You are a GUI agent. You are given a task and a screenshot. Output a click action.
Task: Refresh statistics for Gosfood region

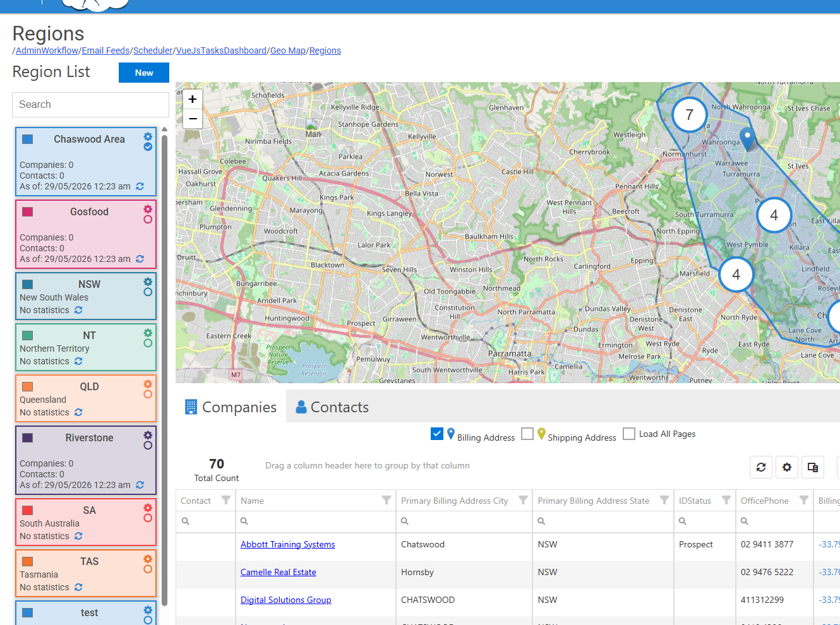pyautogui.click(x=140, y=259)
